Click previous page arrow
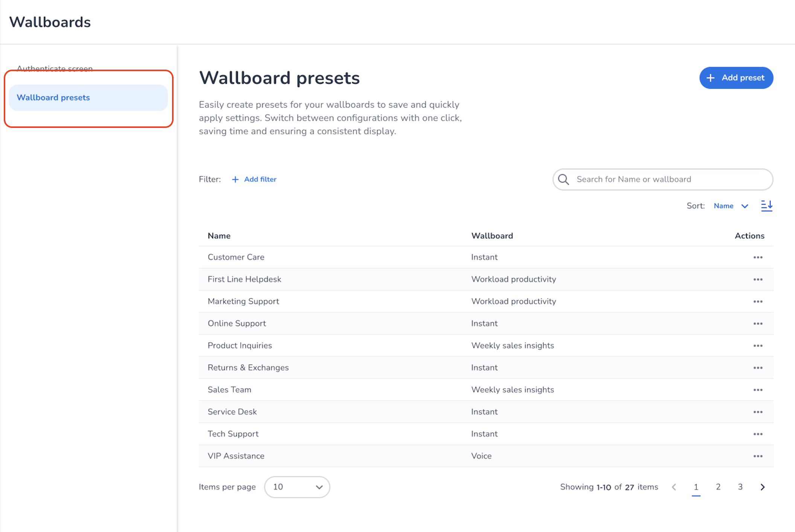 click(x=674, y=487)
